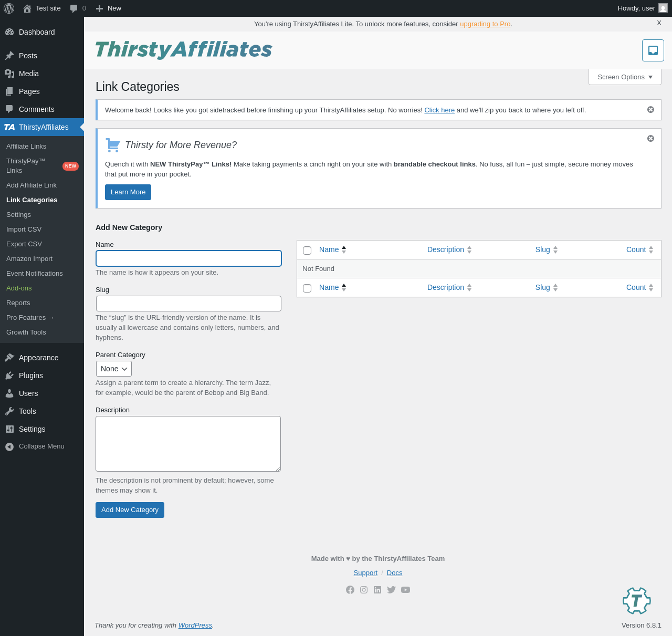Click the Comments icon in sidebar
The width and height of the screenshot is (672, 636).
click(9, 109)
